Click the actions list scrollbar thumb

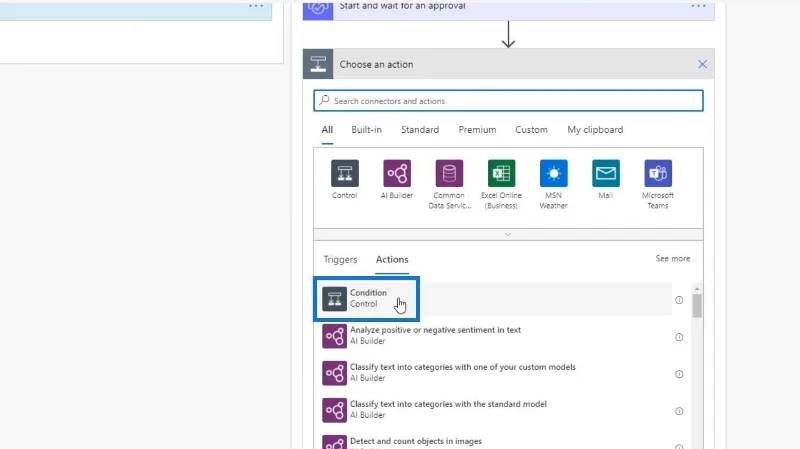697,306
